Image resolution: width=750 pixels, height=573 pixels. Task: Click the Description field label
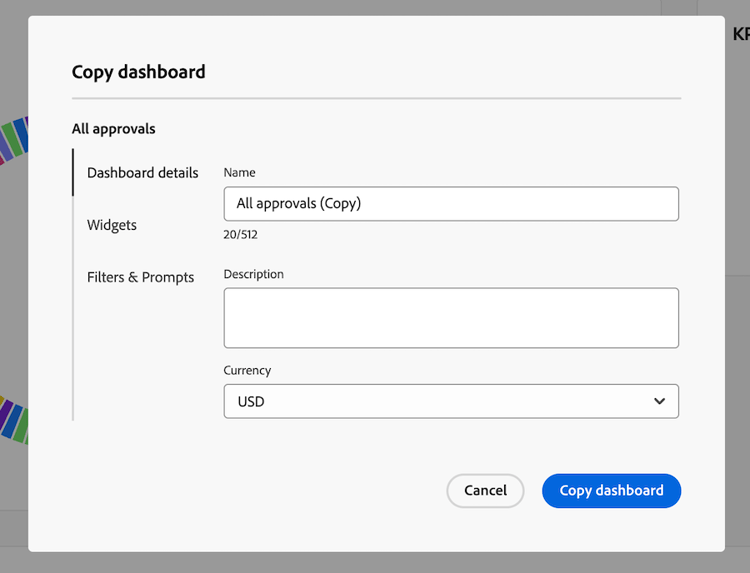[x=254, y=274]
